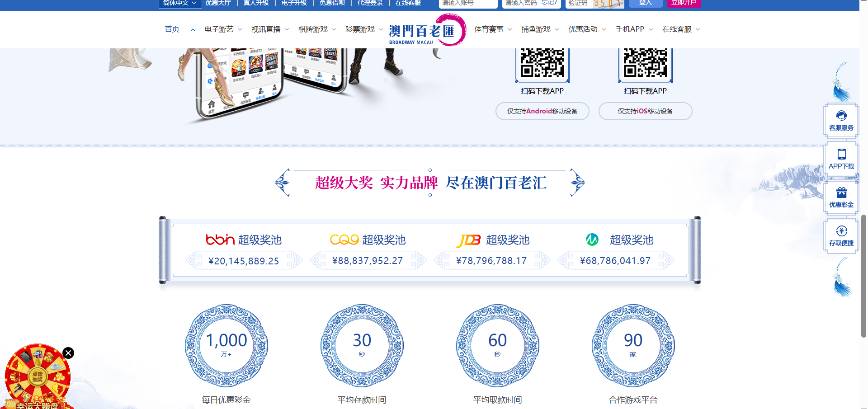This screenshot has width=868, height=409.
Task: Expand the 手机APP menu
Action: [x=634, y=29]
